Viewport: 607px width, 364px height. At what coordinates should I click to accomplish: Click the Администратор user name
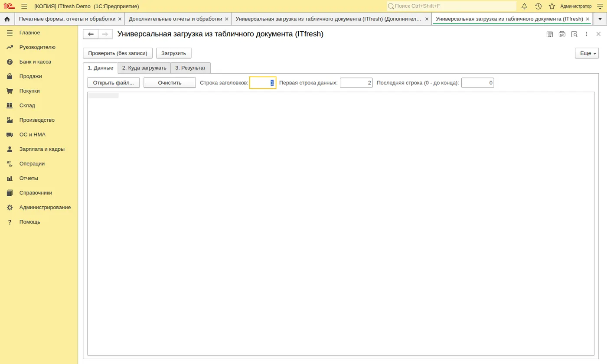(576, 6)
